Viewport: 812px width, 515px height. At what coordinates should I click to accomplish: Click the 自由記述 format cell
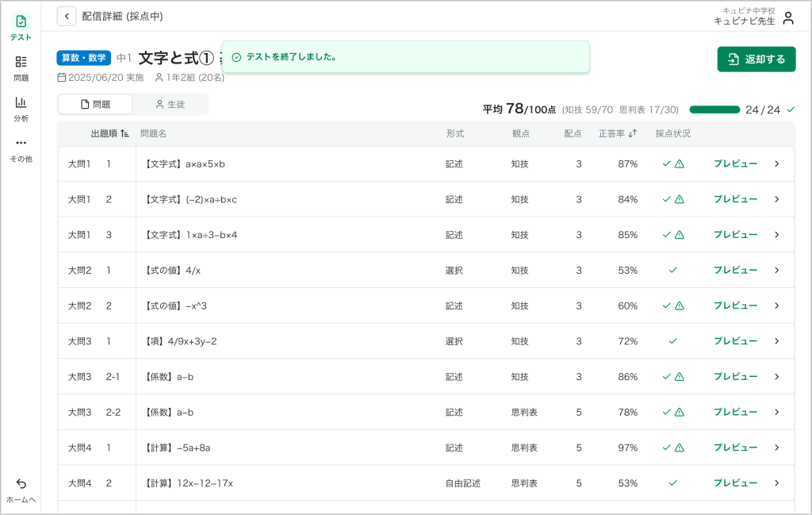pos(463,483)
